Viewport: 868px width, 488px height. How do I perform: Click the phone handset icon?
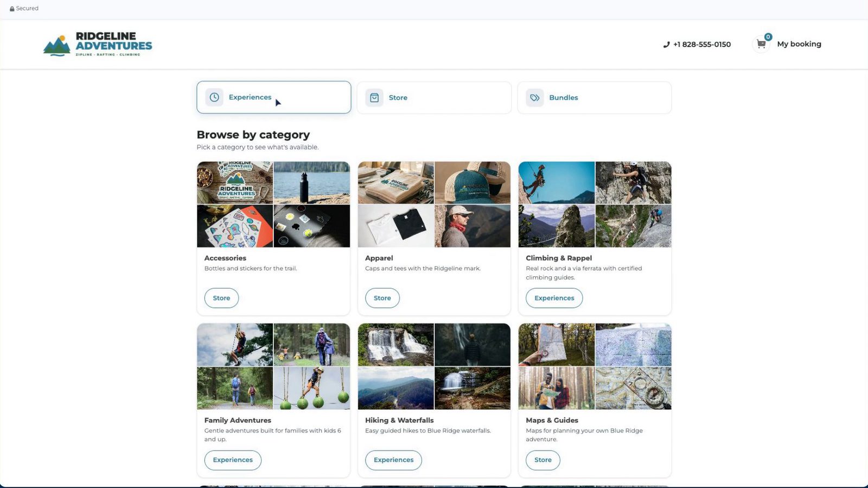[666, 45]
